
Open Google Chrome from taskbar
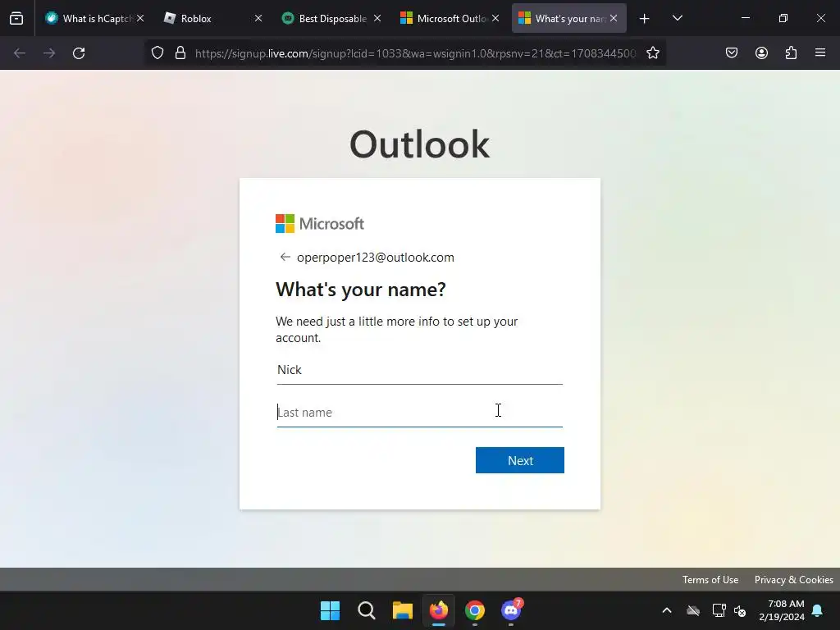pos(475,610)
